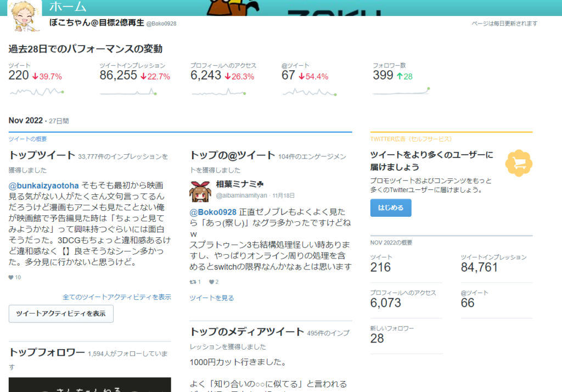Click the TWITTER広告(セルフサービス) label

click(x=411, y=139)
